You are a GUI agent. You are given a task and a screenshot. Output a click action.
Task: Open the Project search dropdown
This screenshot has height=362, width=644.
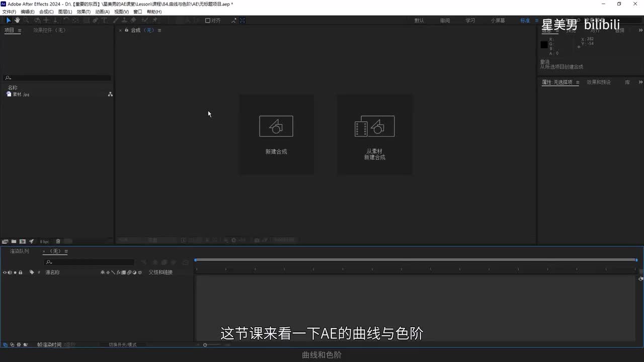click(x=8, y=78)
